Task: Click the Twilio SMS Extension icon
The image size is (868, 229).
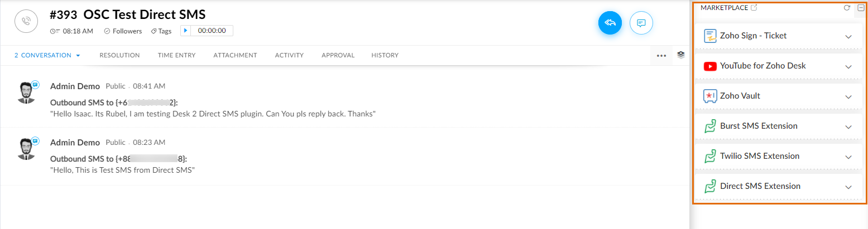Action: (710, 156)
